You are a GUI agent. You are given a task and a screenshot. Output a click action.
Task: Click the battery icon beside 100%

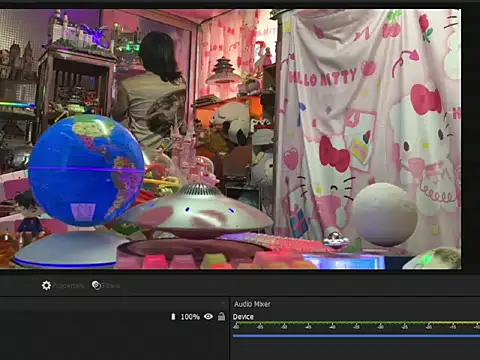[x=173, y=316]
